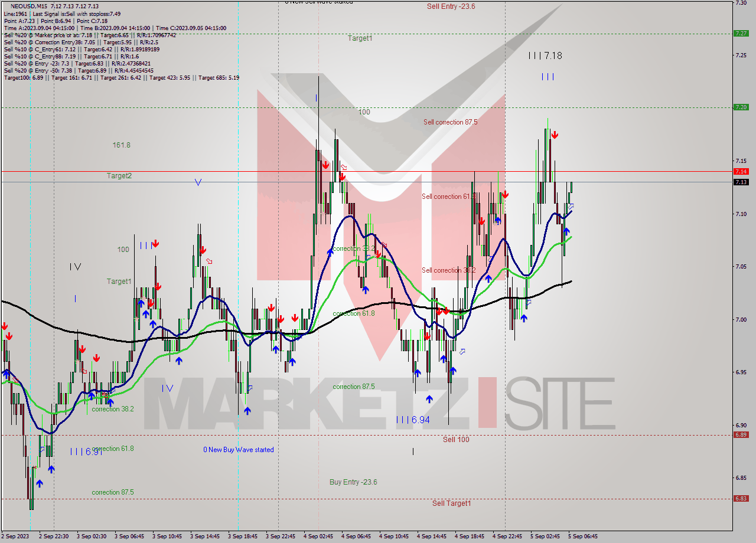Viewport: 756px width, 543px height.
Task: Click the '3 Sep 10:45' time label
Action: coord(167,537)
